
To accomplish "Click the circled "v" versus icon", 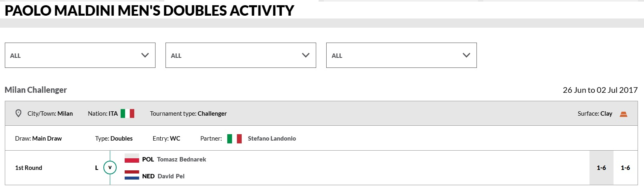I will click(x=110, y=168).
